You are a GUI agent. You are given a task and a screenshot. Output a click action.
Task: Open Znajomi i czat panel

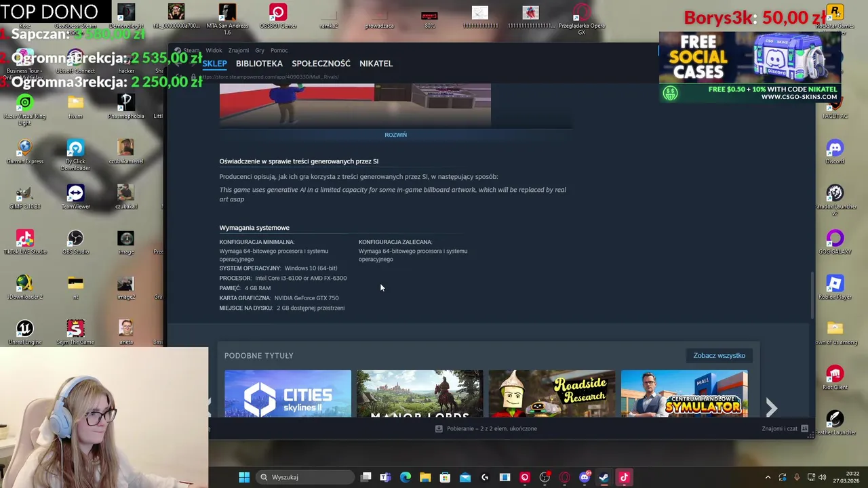tap(785, 428)
